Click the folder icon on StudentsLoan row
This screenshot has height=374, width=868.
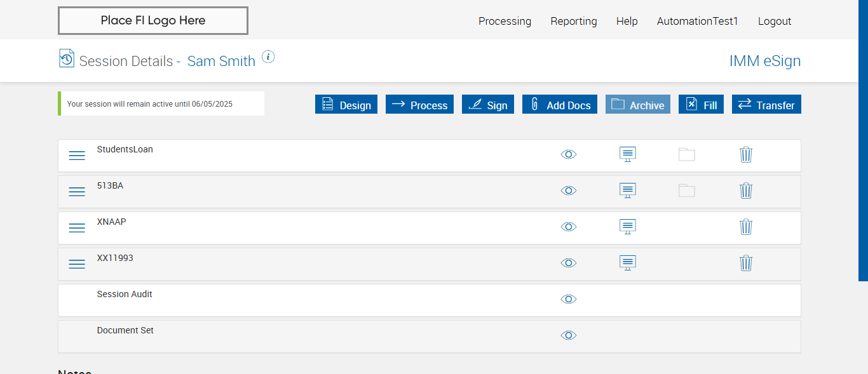[x=687, y=154]
